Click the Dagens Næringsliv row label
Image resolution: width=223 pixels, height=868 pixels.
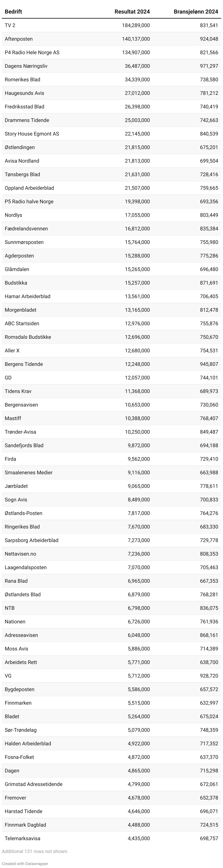click(x=26, y=66)
